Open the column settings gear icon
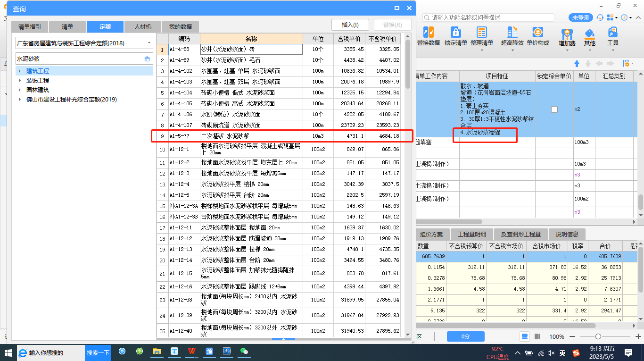This screenshot has height=361, width=644. pos(626,63)
